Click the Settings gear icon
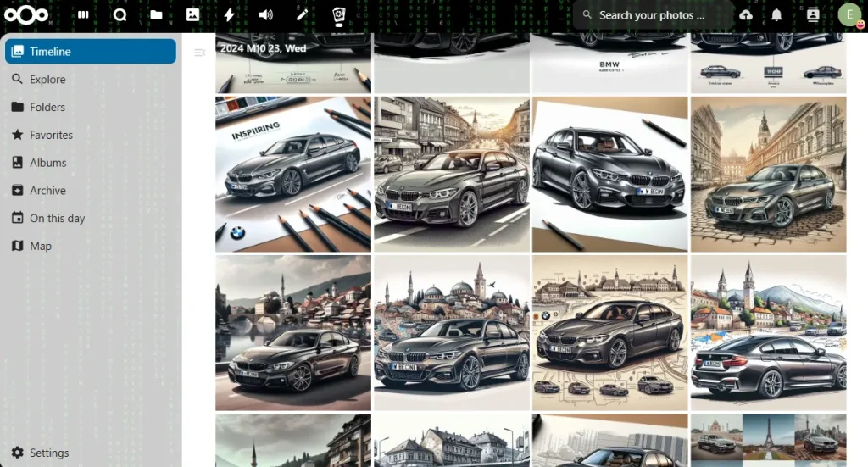Viewport: 868px width, 467px height. [18, 453]
